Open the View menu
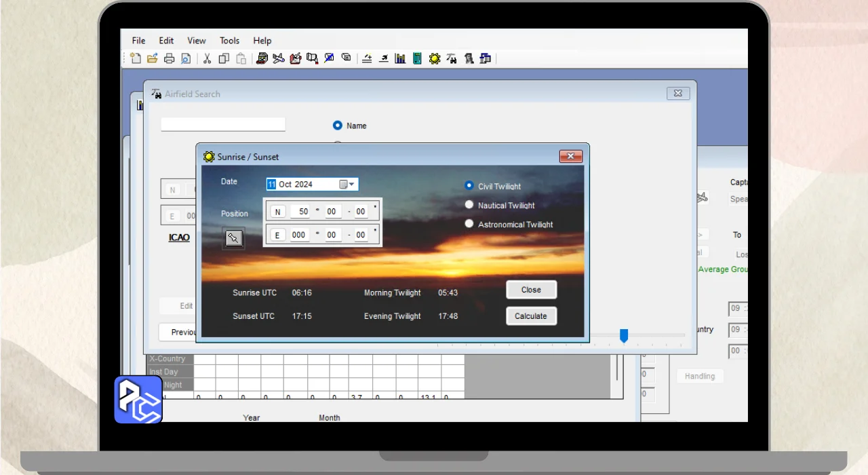The image size is (868, 475). (x=197, y=41)
